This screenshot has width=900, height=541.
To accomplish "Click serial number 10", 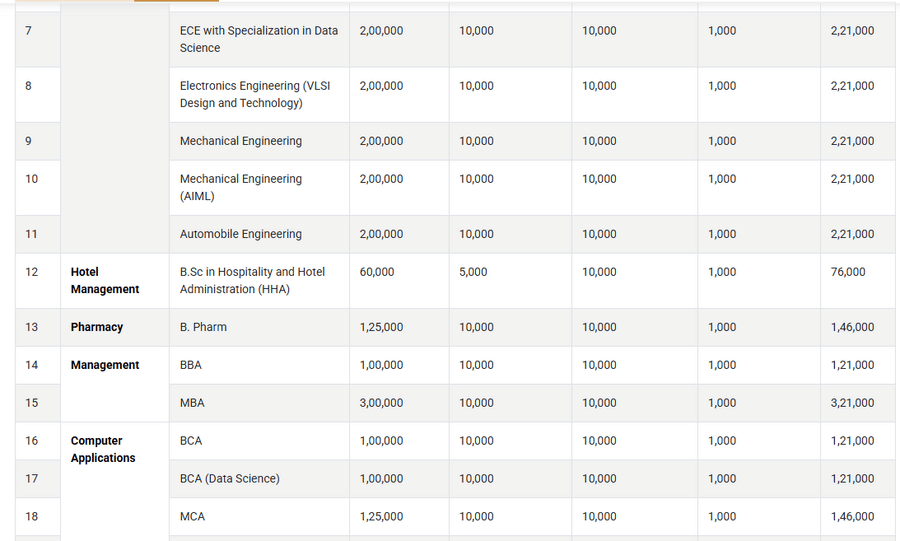I will click(32, 179).
